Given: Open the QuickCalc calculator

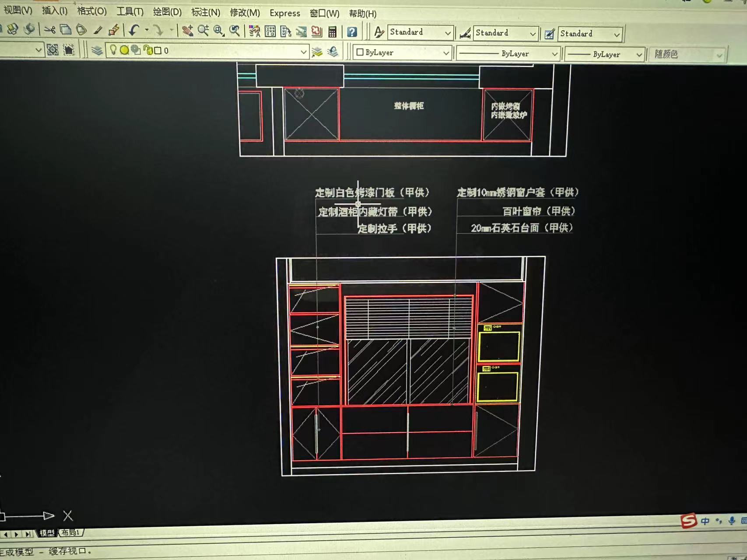Looking at the screenshot, I should pos(332,31).
